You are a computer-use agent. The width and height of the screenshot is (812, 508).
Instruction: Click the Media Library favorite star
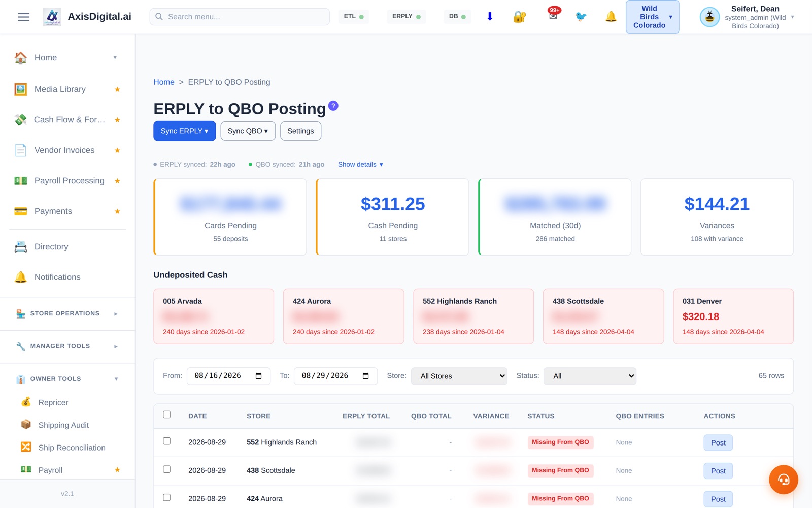click(x=117, y=89)
